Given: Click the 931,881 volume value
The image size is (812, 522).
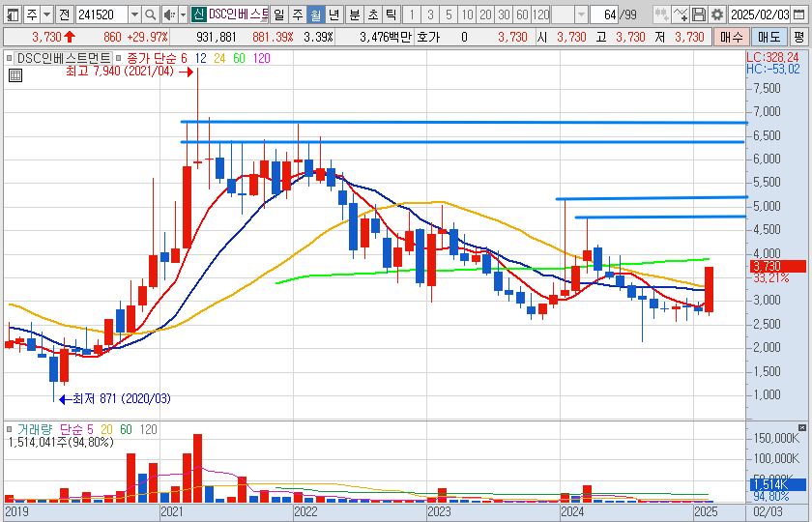Looking at the screenshot, I should point(217,37).
